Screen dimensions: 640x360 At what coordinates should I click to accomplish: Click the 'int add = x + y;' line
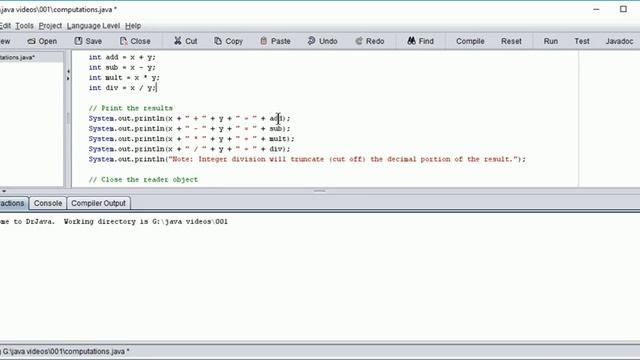point(122,57)
